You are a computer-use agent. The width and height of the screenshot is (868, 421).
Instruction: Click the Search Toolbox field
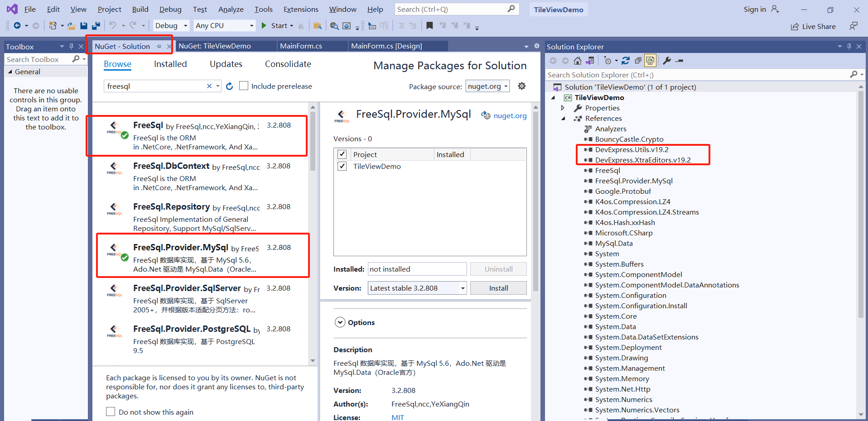(39, 59)
